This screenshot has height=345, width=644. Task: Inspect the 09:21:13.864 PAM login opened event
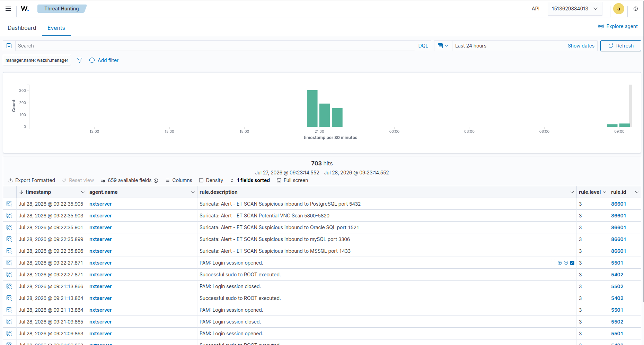[x=9, y=310]
